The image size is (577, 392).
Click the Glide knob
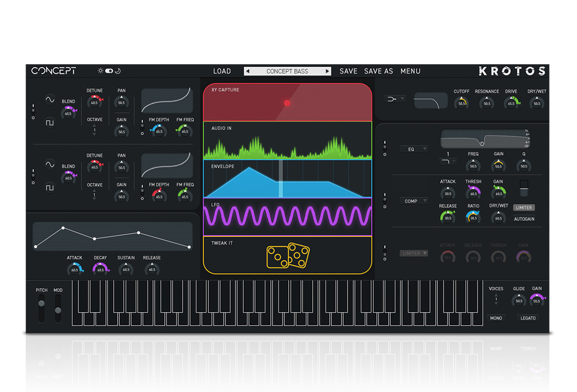[x=519, y=300]
